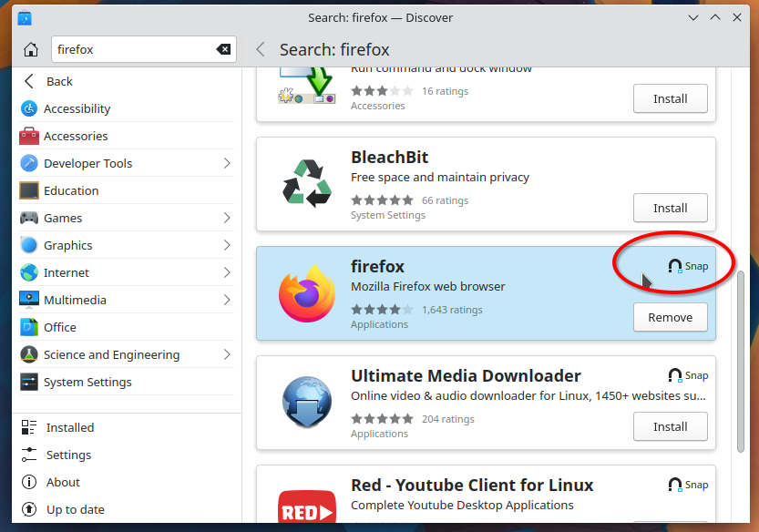This screenshot has width=759, height=532.
Task: Open the Accessibility category
Action: pyautogui.click(x=77, y=108)
